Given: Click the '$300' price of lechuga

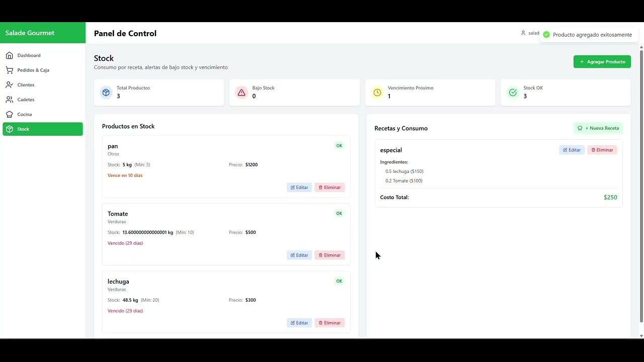Looking at the screenshot, I should pyautogui.click(x=251, y=300).
